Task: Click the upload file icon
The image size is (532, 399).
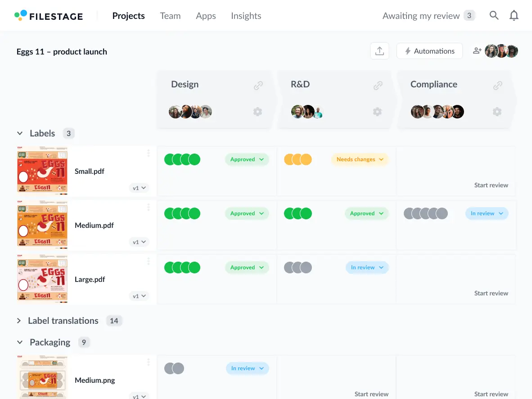Action: click(x=379, y=51)
